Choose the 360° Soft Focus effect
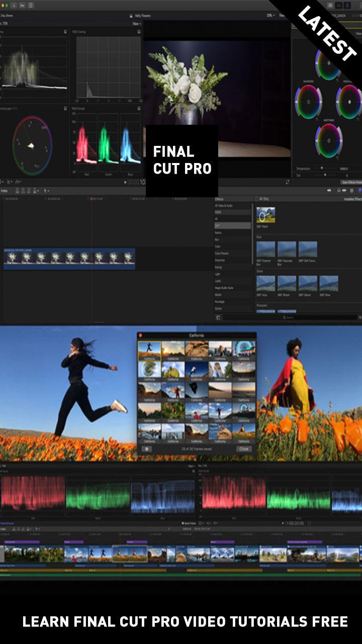The height and width of the screenshot is (644, 362). coord(308,249)
